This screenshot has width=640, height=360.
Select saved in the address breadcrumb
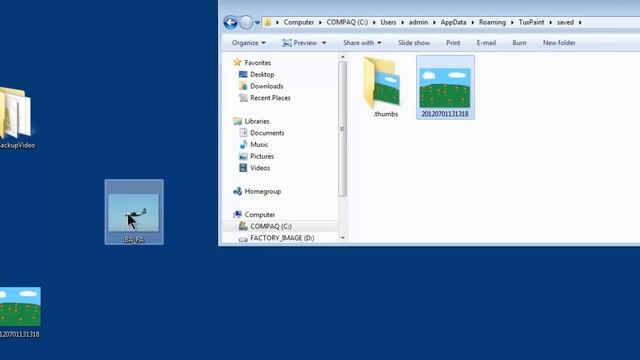565,22
